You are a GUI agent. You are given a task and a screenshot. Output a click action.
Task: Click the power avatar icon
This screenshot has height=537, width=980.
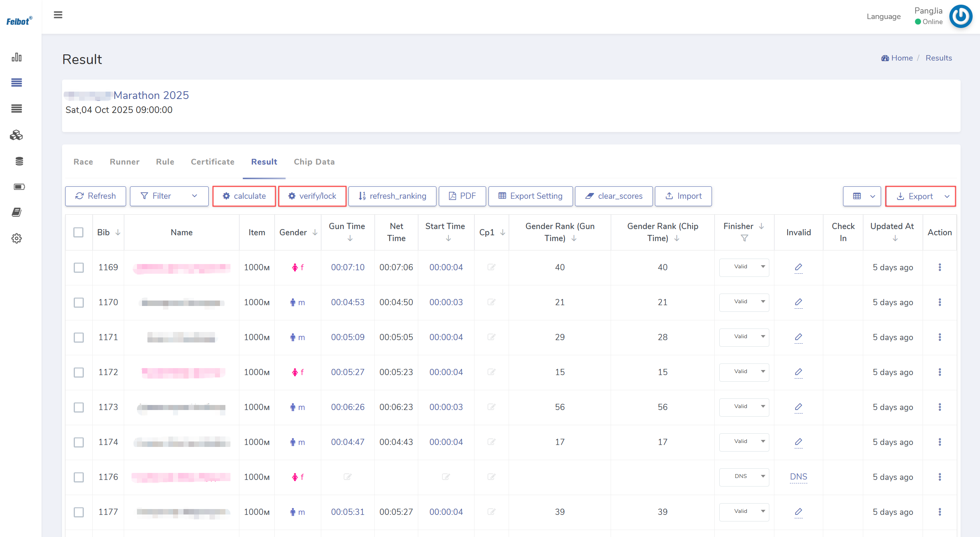coord(960,16)
